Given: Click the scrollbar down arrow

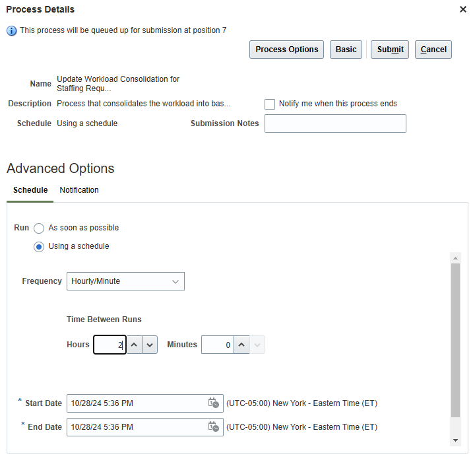Looking at the screenshot, I should pyautogui.click(x=455, y=440).
